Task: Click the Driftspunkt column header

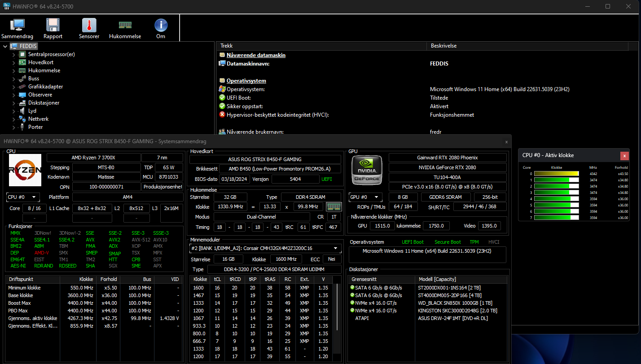Action: pos(33,279)
